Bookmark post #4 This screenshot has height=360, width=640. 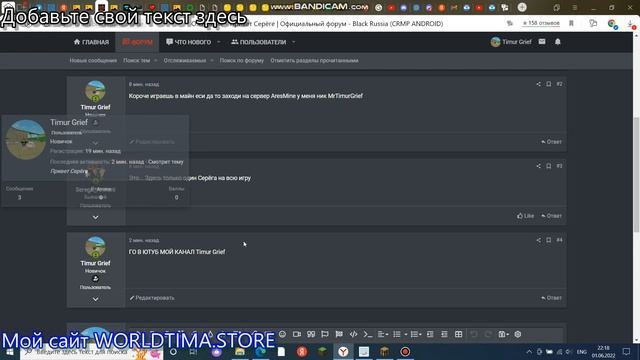click(549, 240)
